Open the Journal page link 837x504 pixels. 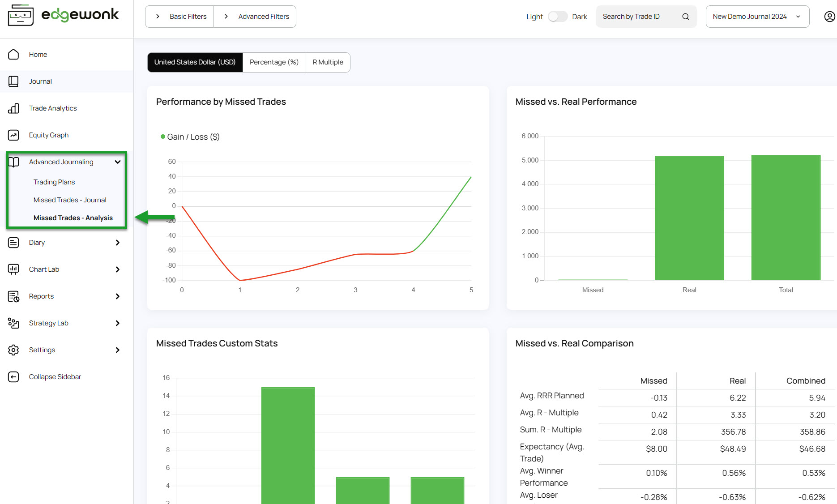click(40, 81)
